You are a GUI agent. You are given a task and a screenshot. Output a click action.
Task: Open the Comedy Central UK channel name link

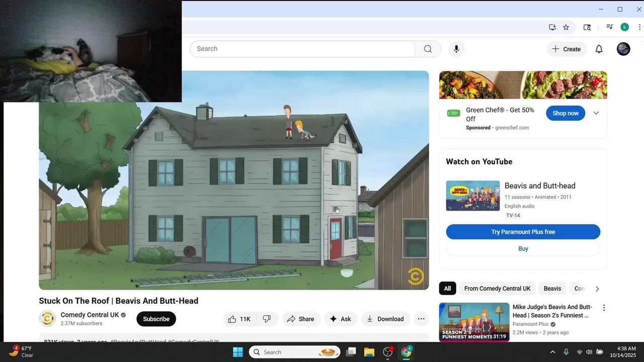[x=90, y=315]
